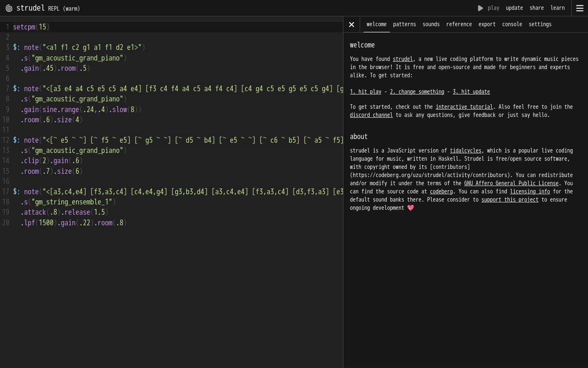The width and height of the screenshot is (588, 368).
Task: Open the settings tab
Action: pos(540,25)
